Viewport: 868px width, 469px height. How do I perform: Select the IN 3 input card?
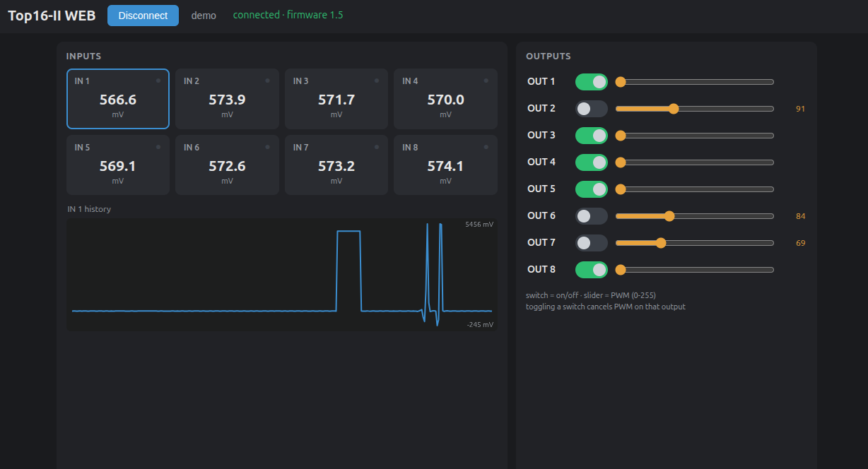(x=336, y=99)
